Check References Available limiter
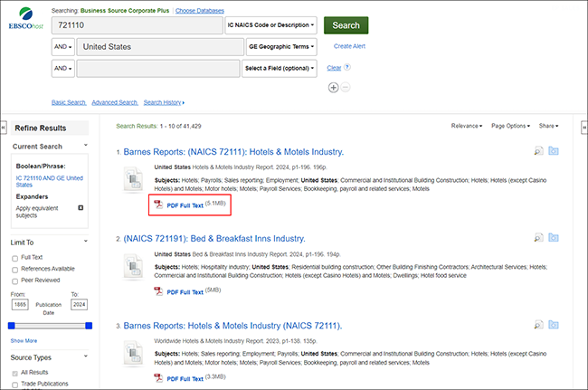The image size is (588, 390). pos(15,270)
